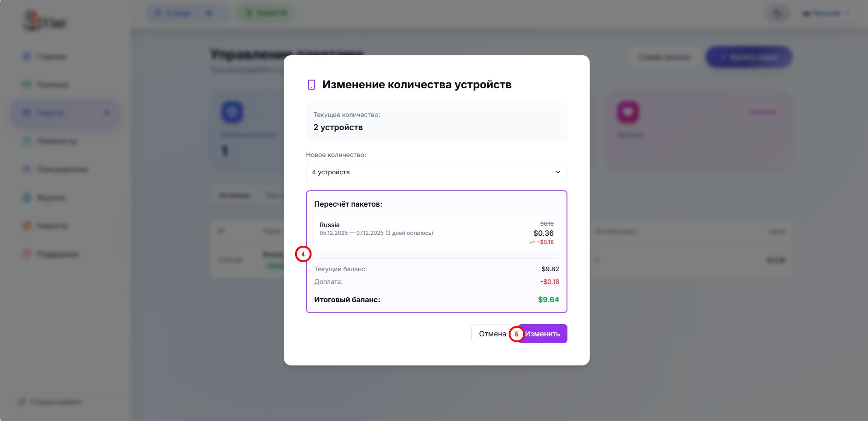This screenshot has width=868, height=421.
Task: Click the chevron arrow of quantity selector
Action: (x=558, y=172)
